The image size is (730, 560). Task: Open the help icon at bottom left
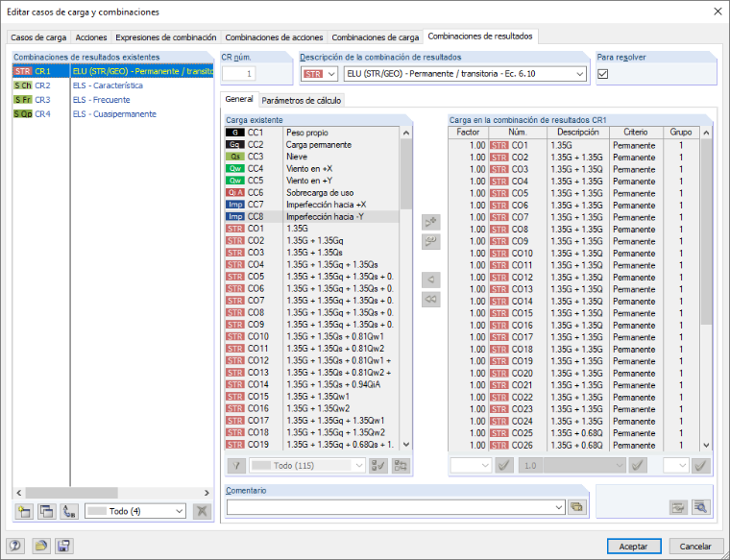click(15, 546)
